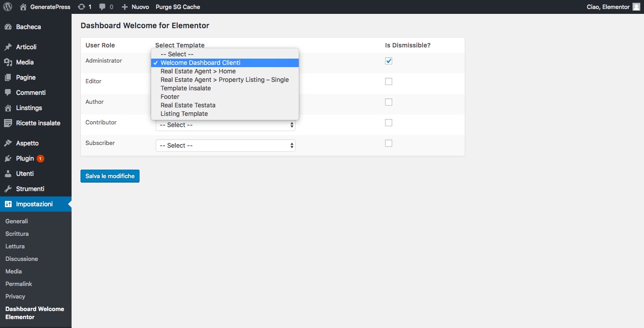Go to Generali settings submenu
Image resolution: width=644 pixels, height=328 pixels.
[17, 221]
